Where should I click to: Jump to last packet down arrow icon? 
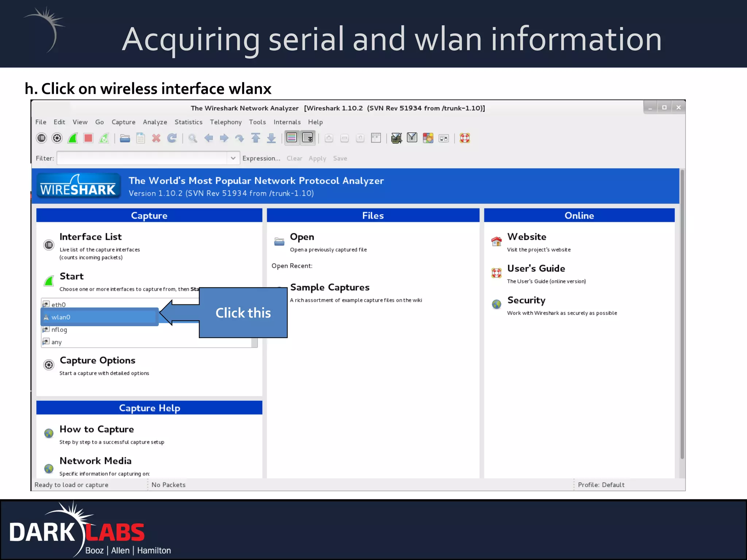[x=271, y=138]
